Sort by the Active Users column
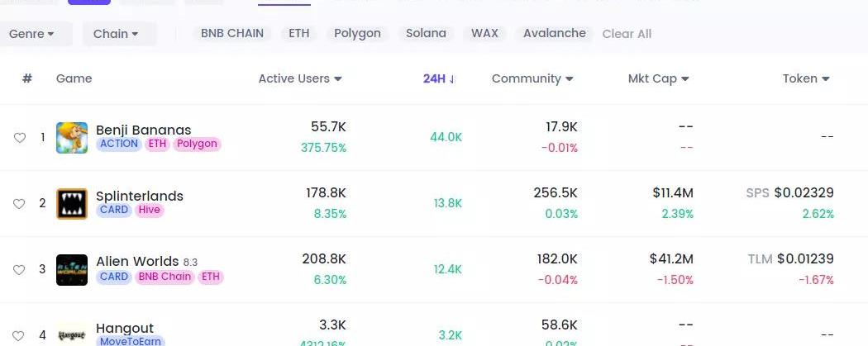This screenshot has height=346, width=868. coord(299,78)
